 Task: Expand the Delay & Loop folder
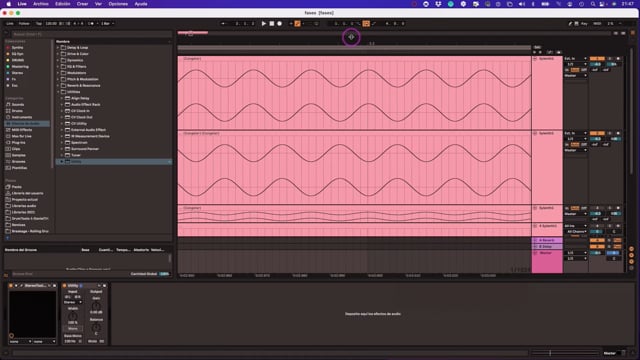[x=58, y=48]
